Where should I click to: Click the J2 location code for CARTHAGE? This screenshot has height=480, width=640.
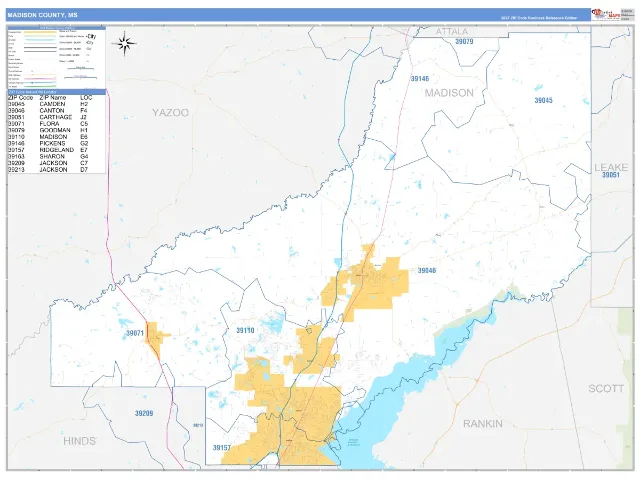[x=83, y=117]
